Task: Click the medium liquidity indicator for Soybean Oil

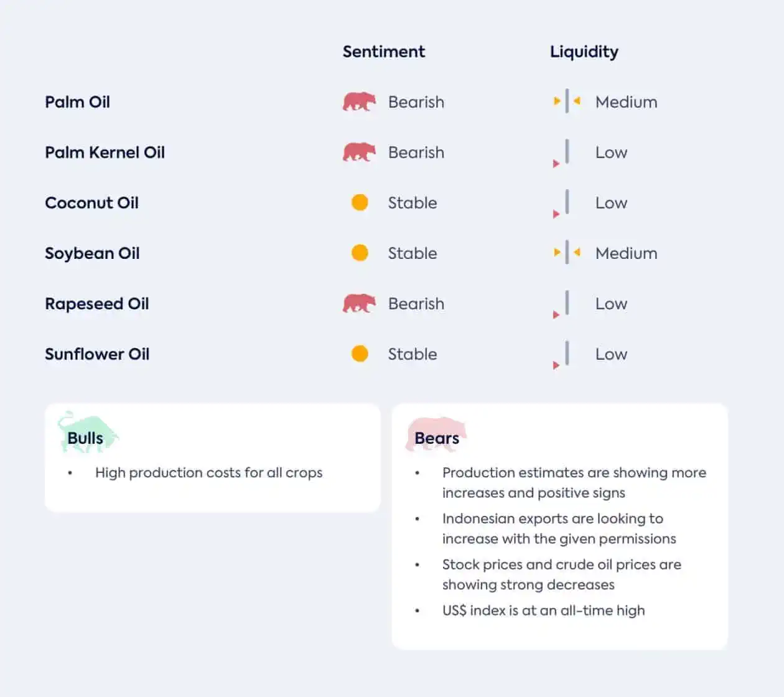Action: click(567, 252)
